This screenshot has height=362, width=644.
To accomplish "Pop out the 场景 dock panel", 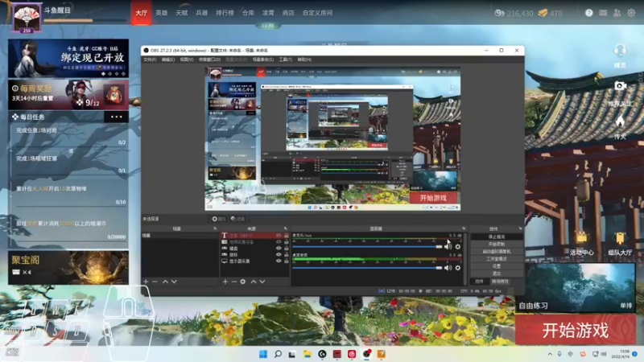I will (215, 228).
